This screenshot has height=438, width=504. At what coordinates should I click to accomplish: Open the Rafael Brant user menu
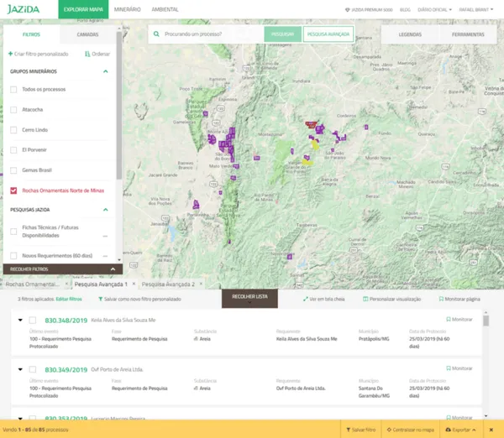[x=476, y=9]
